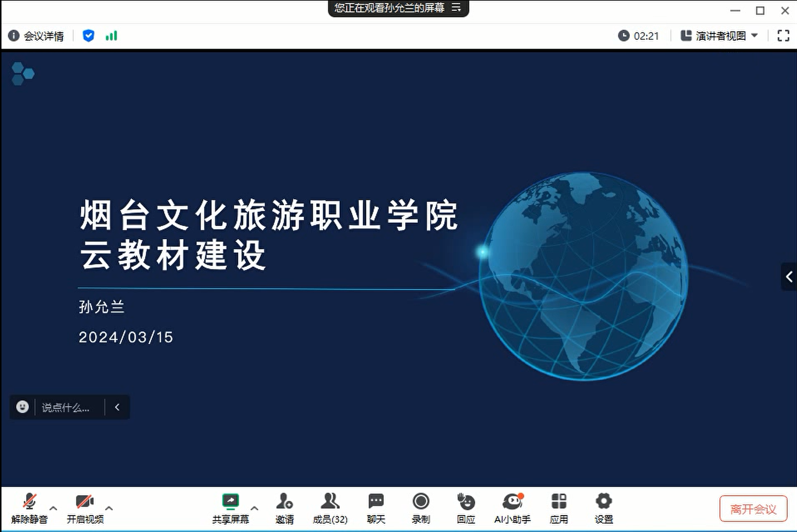Click the meeting timer 02:21
This screenshot has height=532, width=797.
point(638,36)
